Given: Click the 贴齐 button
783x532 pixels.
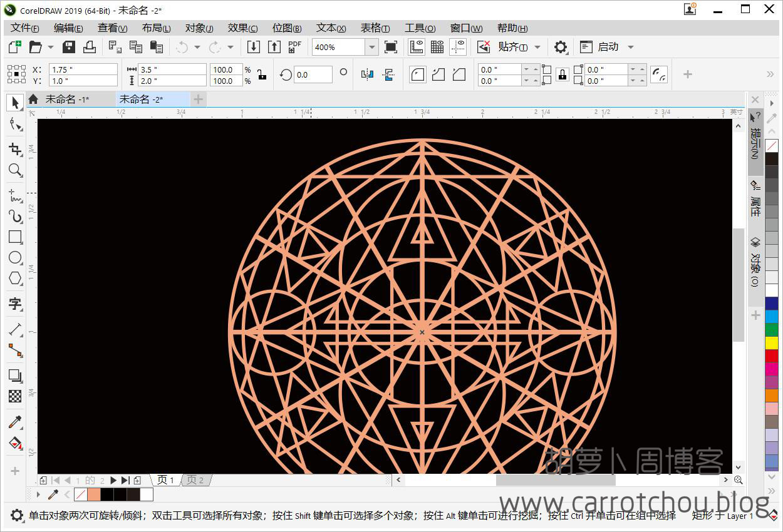Looking at the screenshot, I should (513, 47).
